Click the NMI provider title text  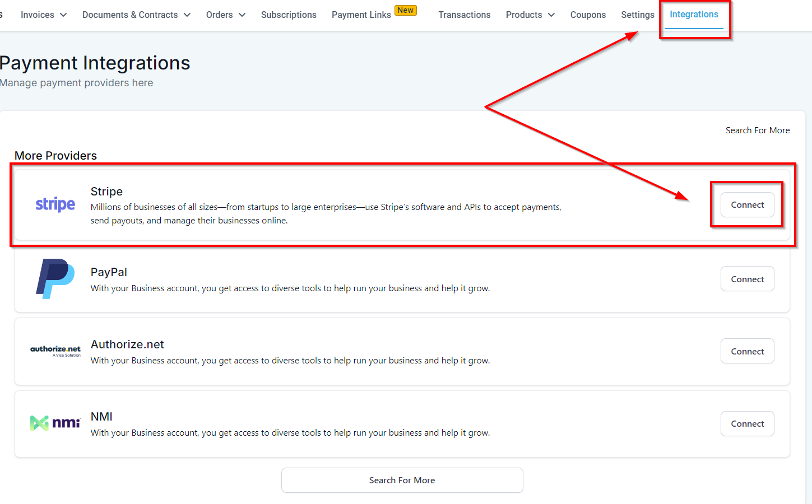(x=101, y=417)
